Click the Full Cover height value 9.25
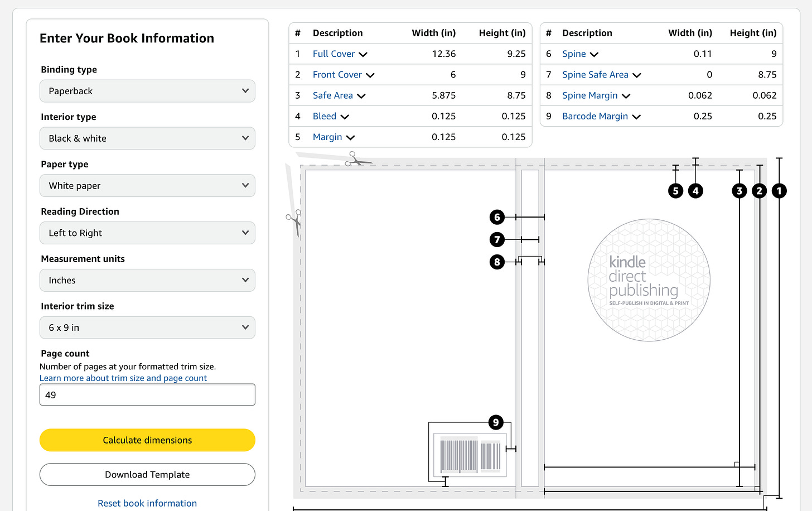812x511 pixels. [x=516, y=54]
